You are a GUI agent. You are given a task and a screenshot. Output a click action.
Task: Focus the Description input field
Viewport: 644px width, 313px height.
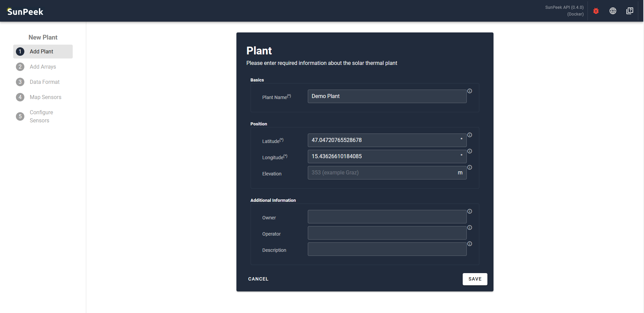click(x=387, y=249)
